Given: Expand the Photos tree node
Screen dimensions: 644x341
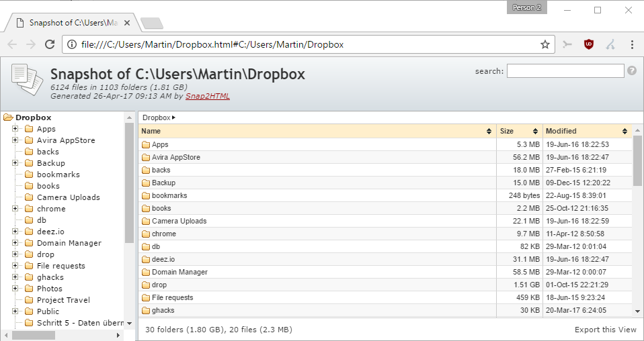Looking at the screenshot, I should click(x=15, y=289).
